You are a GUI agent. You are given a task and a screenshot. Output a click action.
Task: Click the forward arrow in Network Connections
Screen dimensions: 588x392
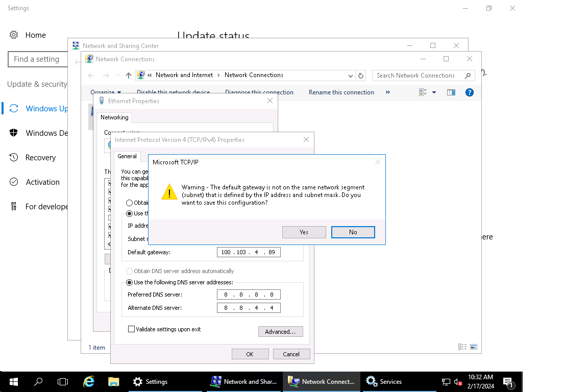(x=106, y=76)
